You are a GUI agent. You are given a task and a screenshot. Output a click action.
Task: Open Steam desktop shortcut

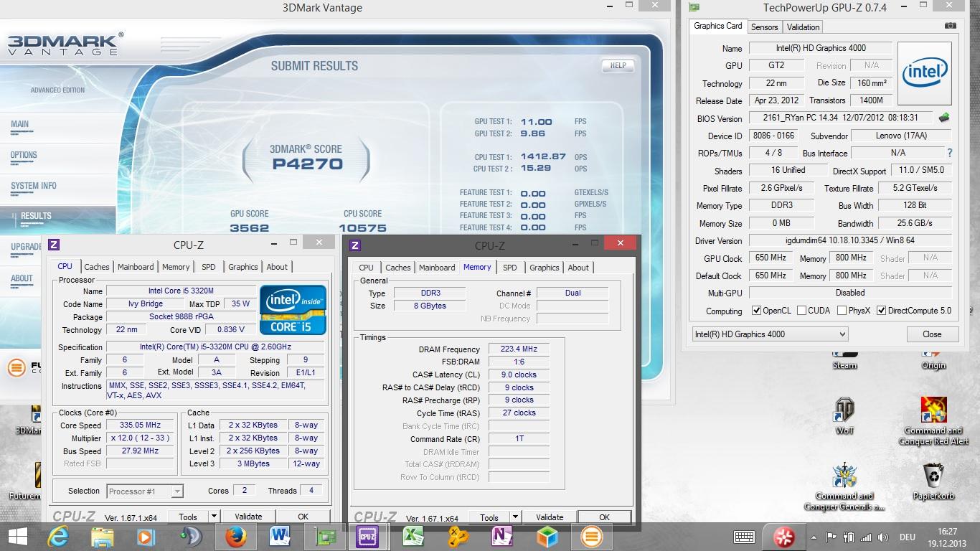844,358
